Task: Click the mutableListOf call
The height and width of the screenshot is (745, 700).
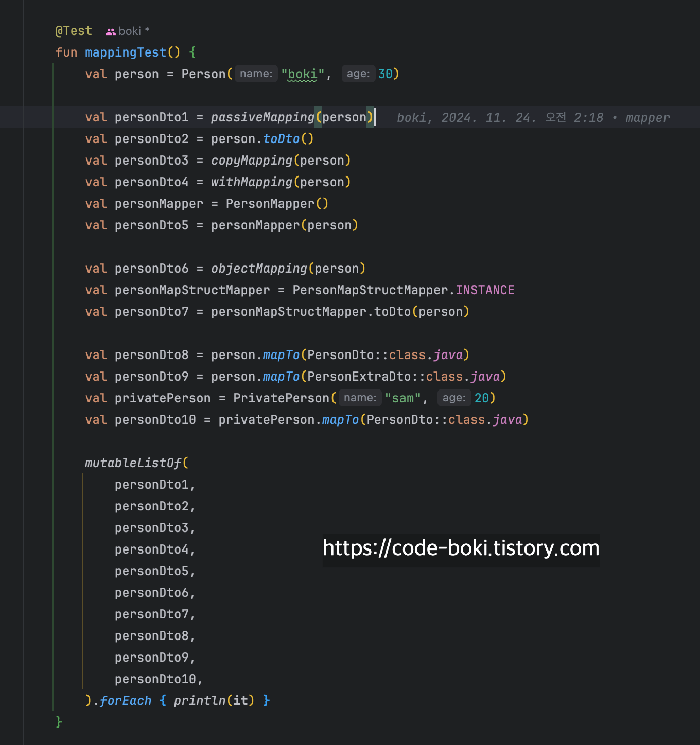Action: tap(133, 463)
